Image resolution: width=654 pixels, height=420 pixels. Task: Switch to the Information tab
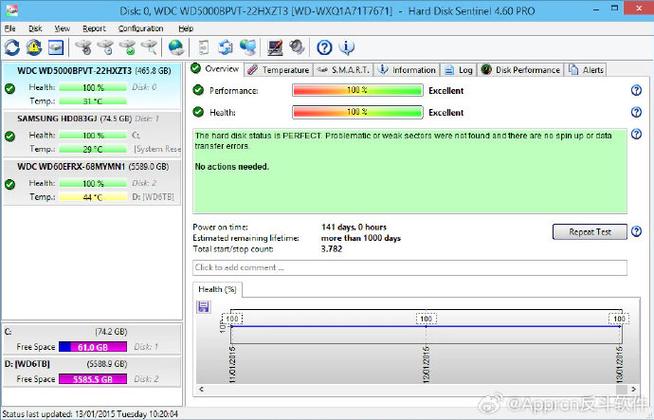407,70
